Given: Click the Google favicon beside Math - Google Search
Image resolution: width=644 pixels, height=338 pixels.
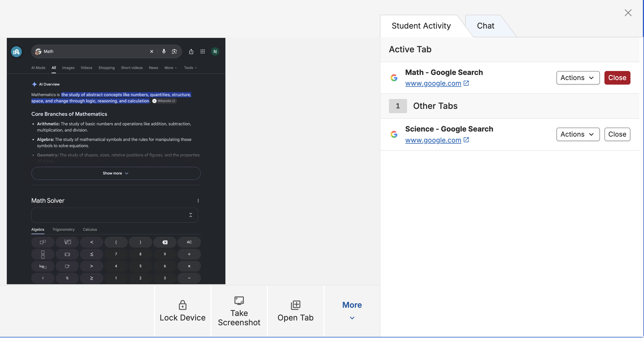Looking at the screenshot, I should pyautogui.click(x=394, y=78).
